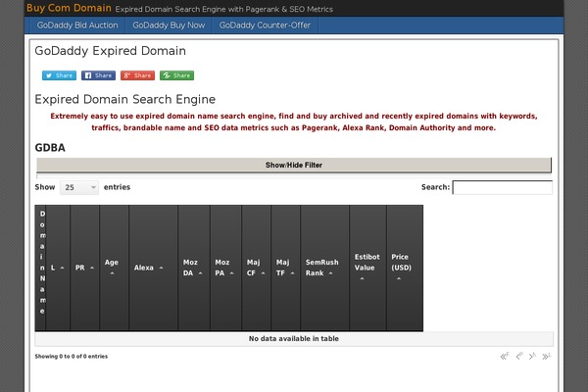Open the entries-per-page dropdown showing 25
Screen dimensions: 588x392
click(79, 187)
